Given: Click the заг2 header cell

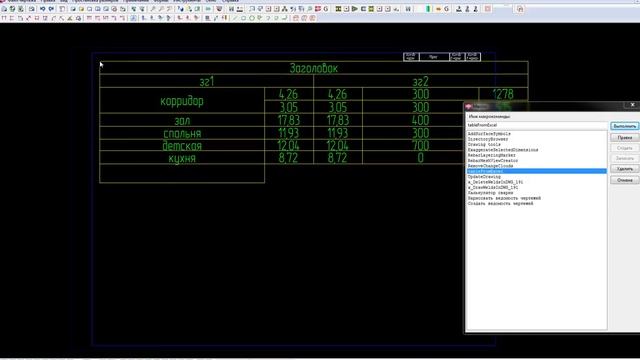Looking at the screenshot, I should click(420, 81).
